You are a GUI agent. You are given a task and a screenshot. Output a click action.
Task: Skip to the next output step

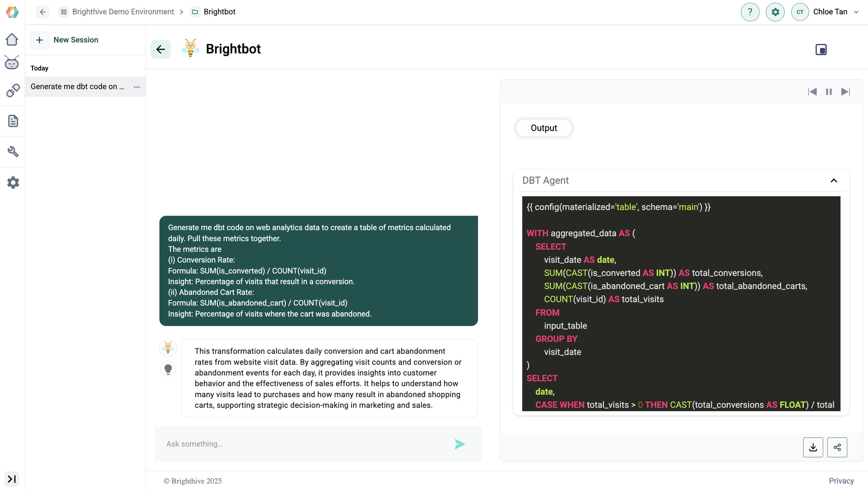[x=845, y=92]
